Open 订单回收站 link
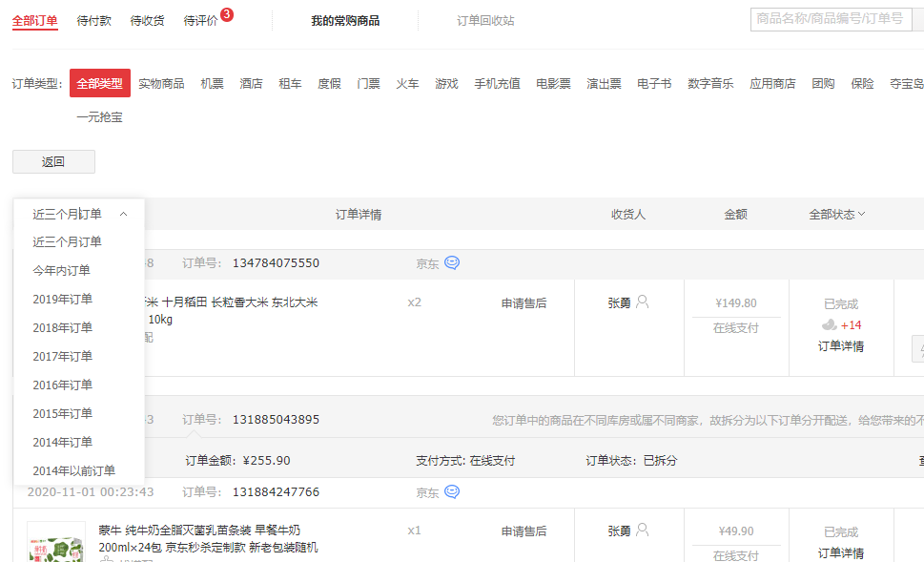 485,21
